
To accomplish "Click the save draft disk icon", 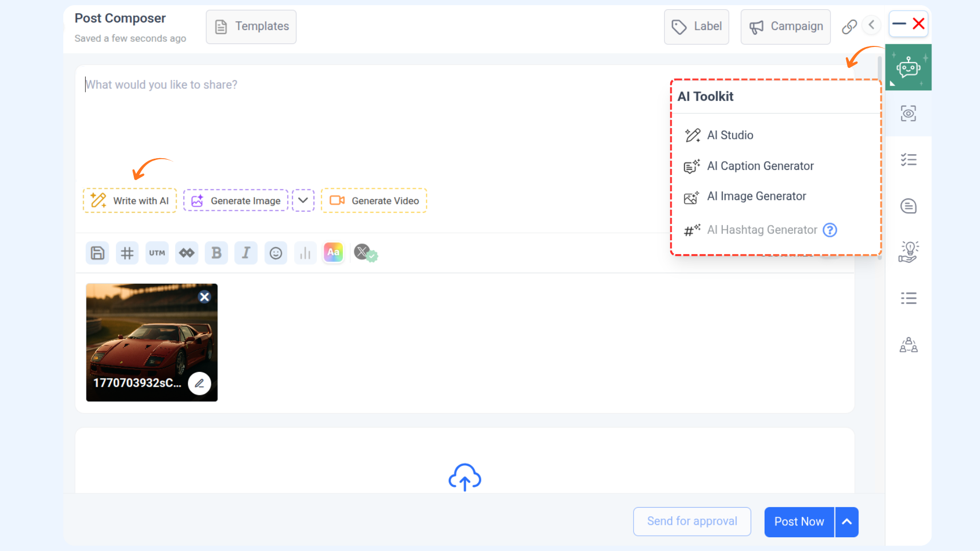I will point(97,253).
